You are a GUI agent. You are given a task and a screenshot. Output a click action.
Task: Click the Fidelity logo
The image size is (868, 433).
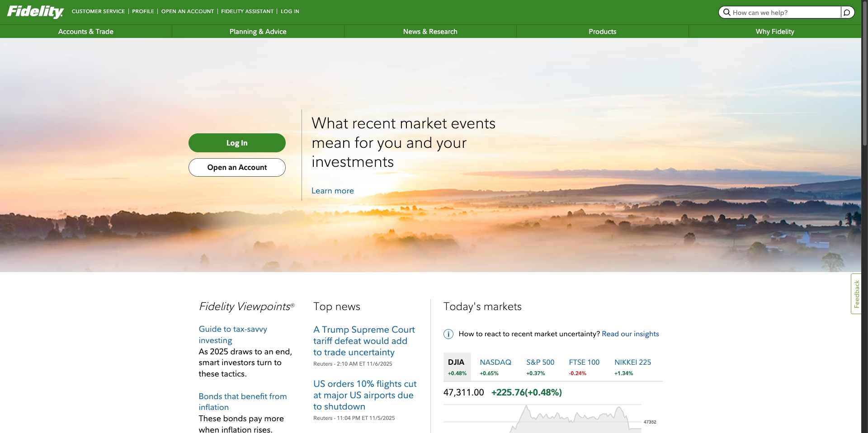(35, 11)
